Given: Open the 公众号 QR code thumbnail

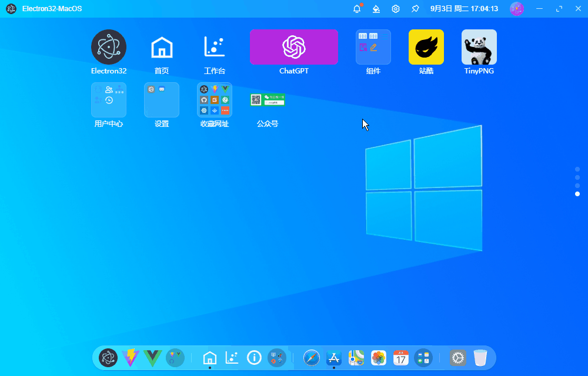Looking at the screenshot, I should point(268,100).
